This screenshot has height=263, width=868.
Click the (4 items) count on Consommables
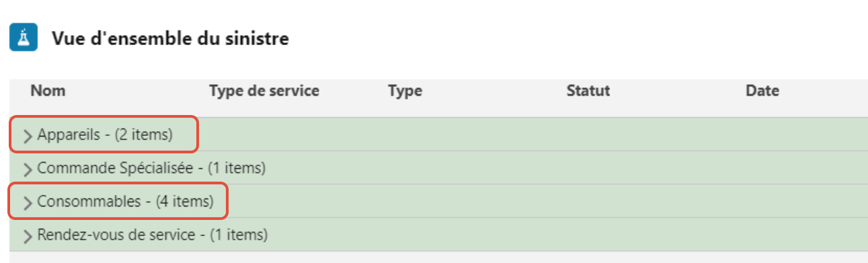pyautogui.click(x=185, y=201)
